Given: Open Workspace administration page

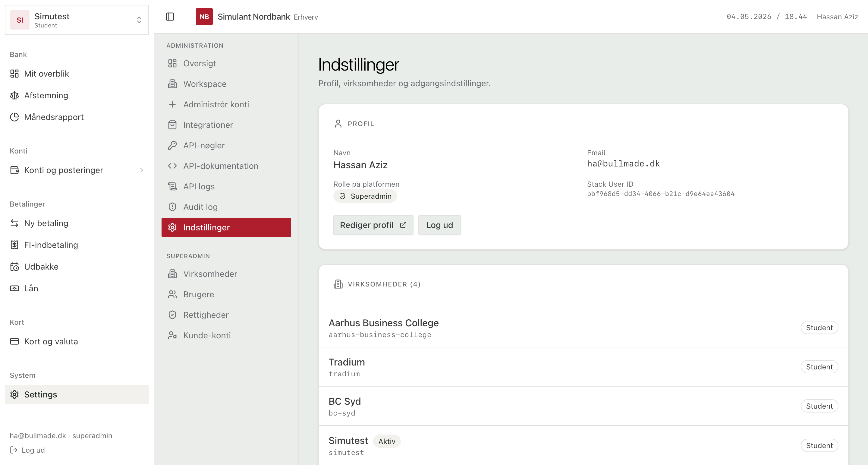Looking at the screenshot, I should click(x=226, y=84).
